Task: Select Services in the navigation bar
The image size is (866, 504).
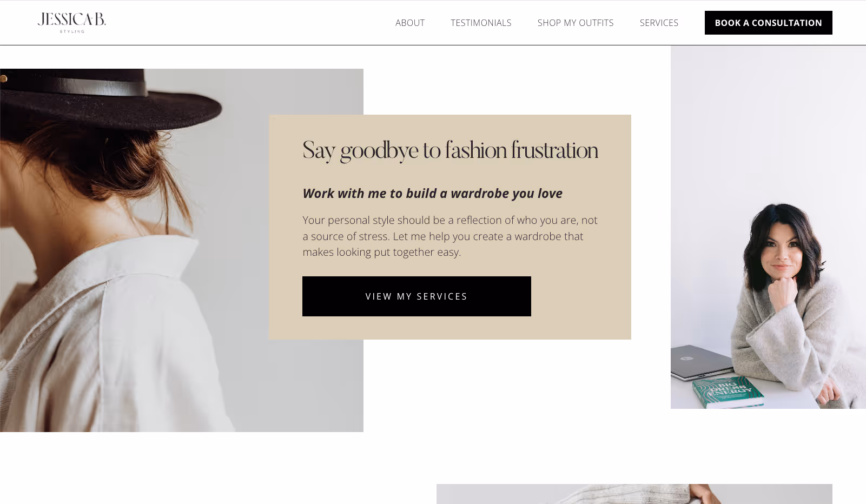Action: click(x=659, y=23)
